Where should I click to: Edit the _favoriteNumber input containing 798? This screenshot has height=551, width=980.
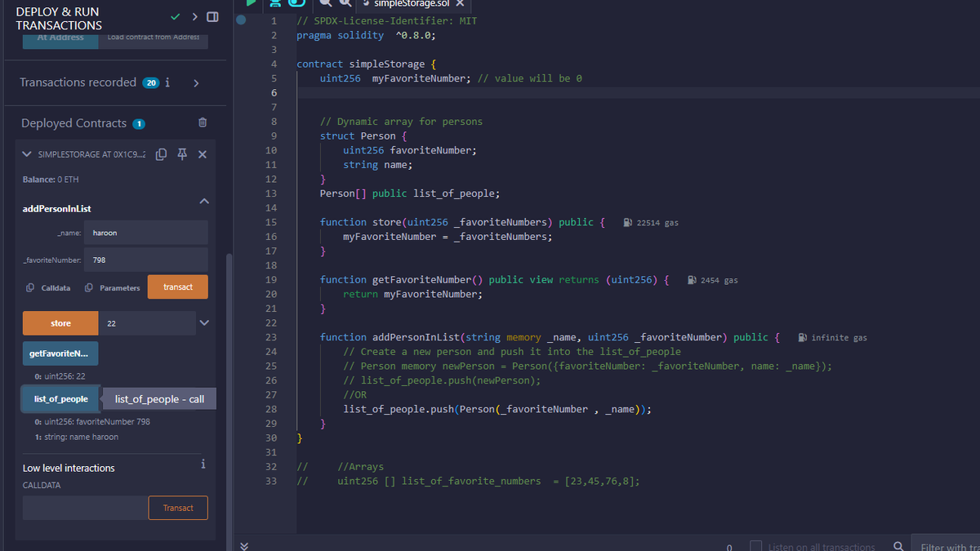tap(147, 260)
